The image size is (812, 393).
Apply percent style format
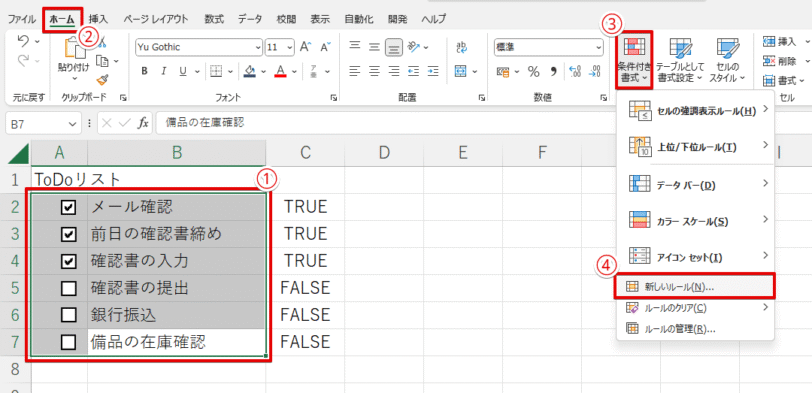(x=533, y=71)
